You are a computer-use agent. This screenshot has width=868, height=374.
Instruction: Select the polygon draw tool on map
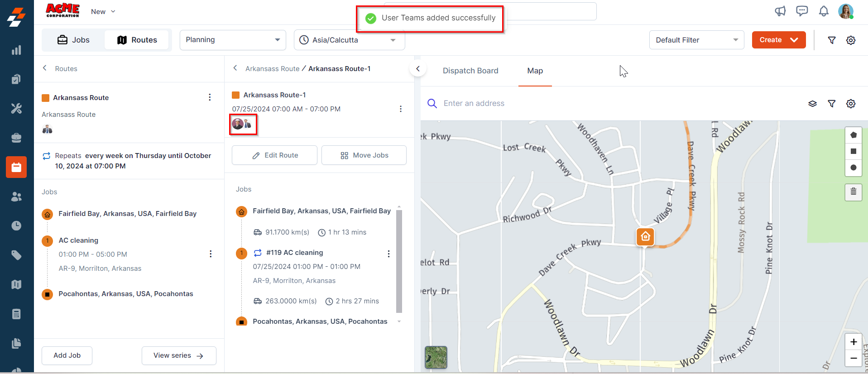pos(853,135)
